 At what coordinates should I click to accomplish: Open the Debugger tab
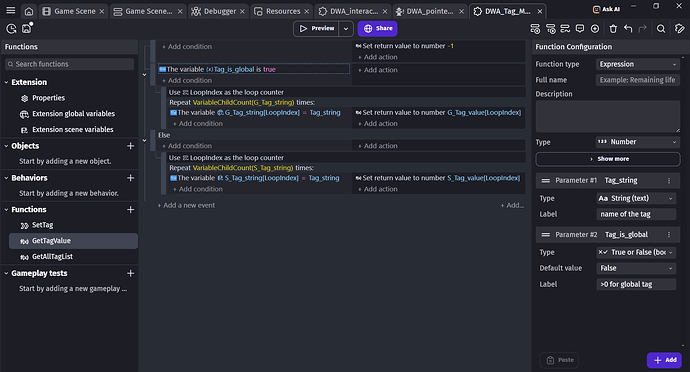(219, 11)
